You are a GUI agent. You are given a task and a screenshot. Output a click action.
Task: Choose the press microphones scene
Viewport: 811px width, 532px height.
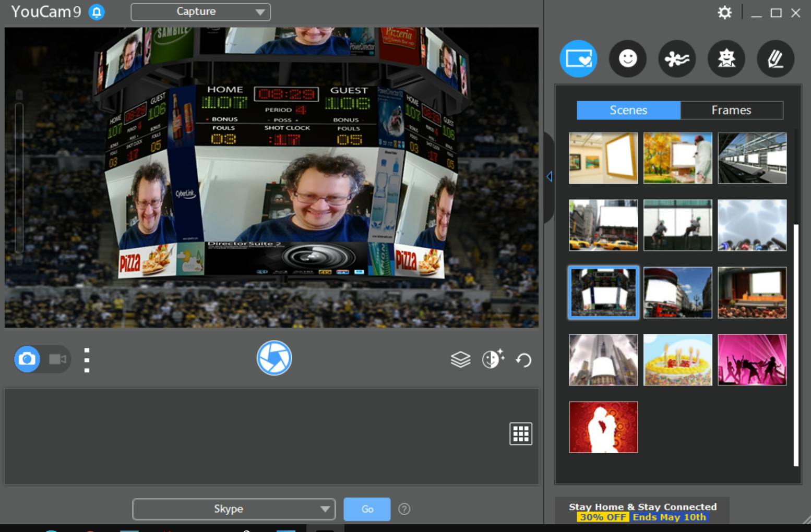point(752,225)
